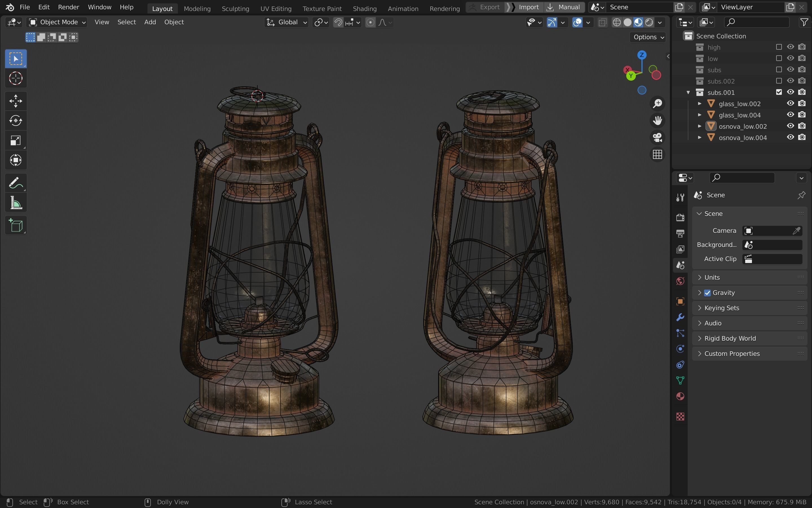Hide glass_low.002 with eye icon
This screenshot has width=812, height=508.
coord(790,104)
